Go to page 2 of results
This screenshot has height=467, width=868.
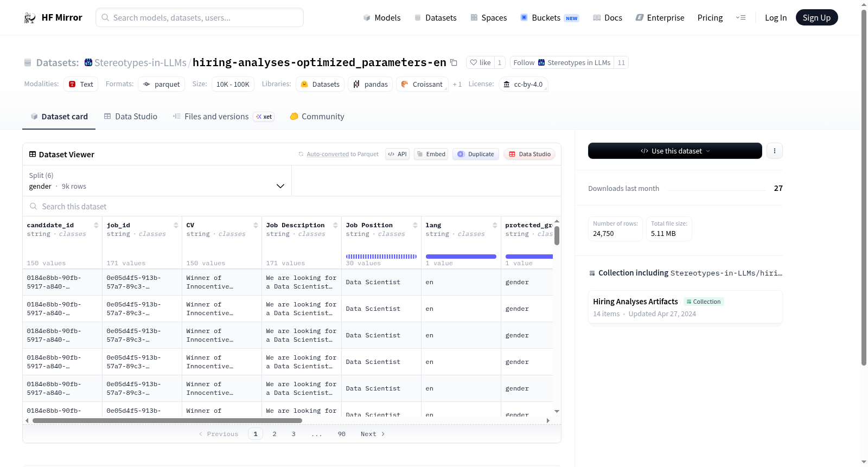[x=275, y=434]
